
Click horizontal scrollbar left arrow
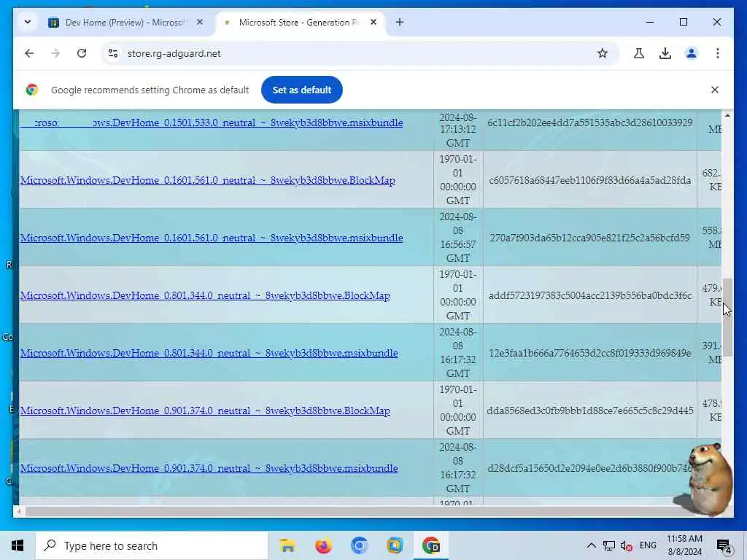(19, 511)
